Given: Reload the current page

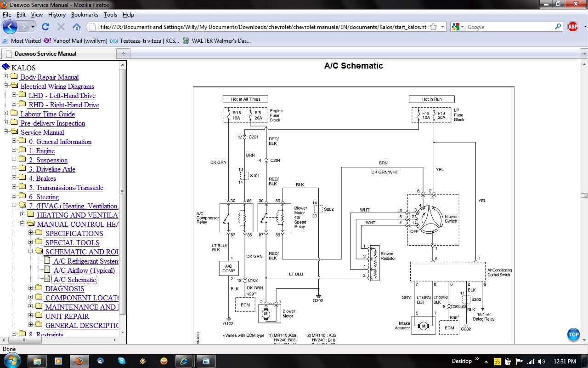Looking at the screenshot, I should (45, 27).
